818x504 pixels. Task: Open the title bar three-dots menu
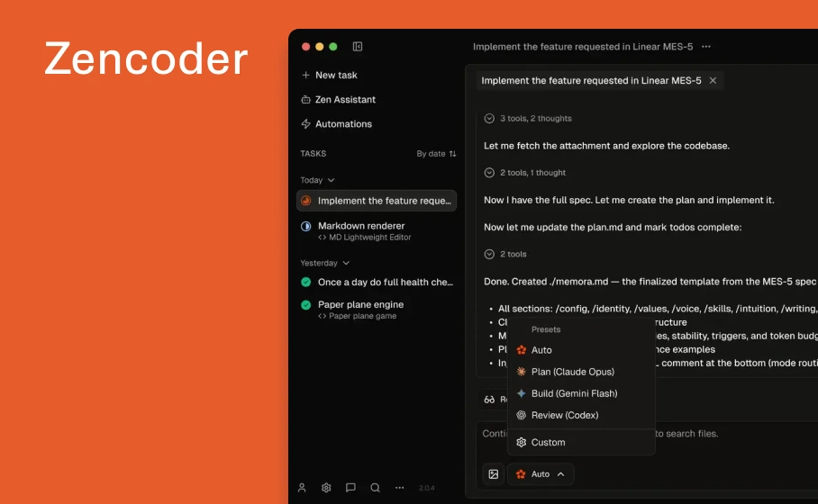[705, 47]
